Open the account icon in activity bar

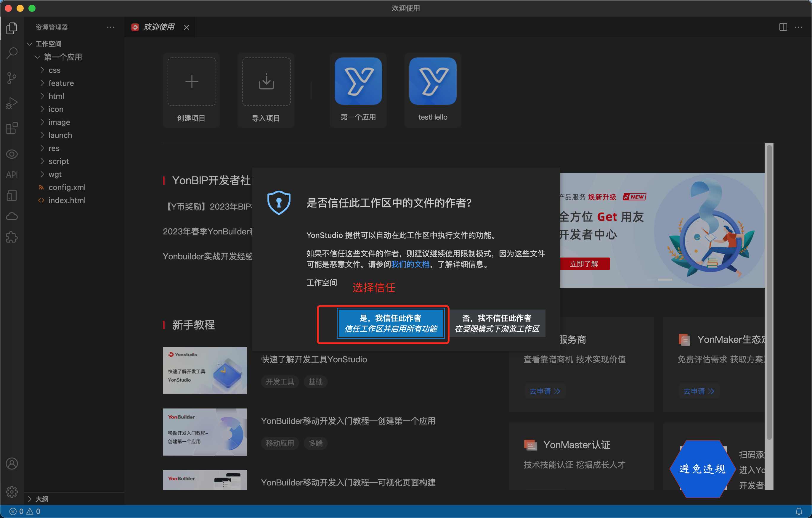click(12, 464)
